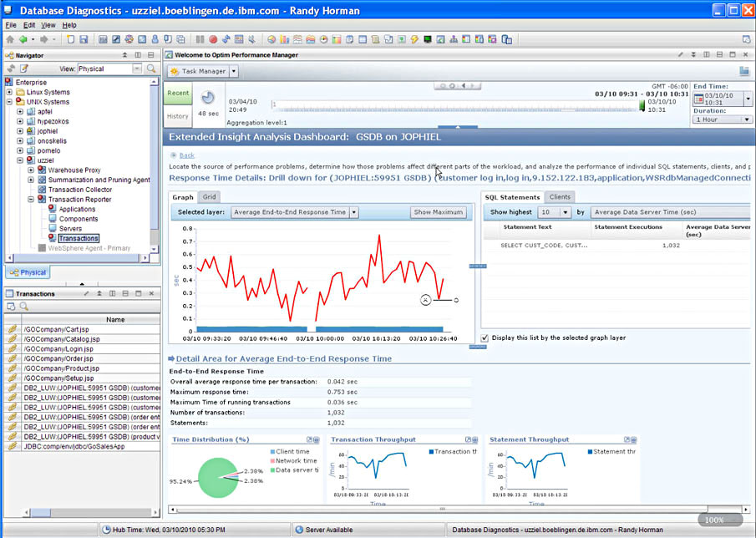Click the refresh clock icon showing 48 sec
The image size is (756, 538).
(x=208, y=98)
